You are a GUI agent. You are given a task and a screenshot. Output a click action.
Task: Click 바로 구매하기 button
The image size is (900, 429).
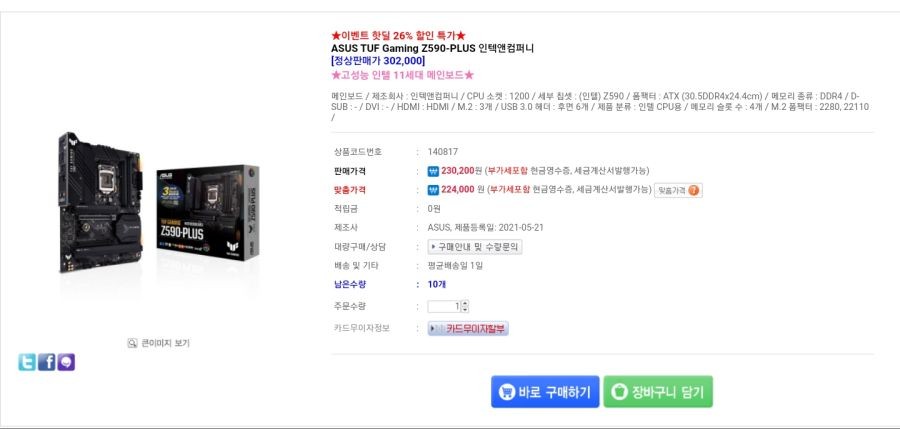tap(545, 392)
